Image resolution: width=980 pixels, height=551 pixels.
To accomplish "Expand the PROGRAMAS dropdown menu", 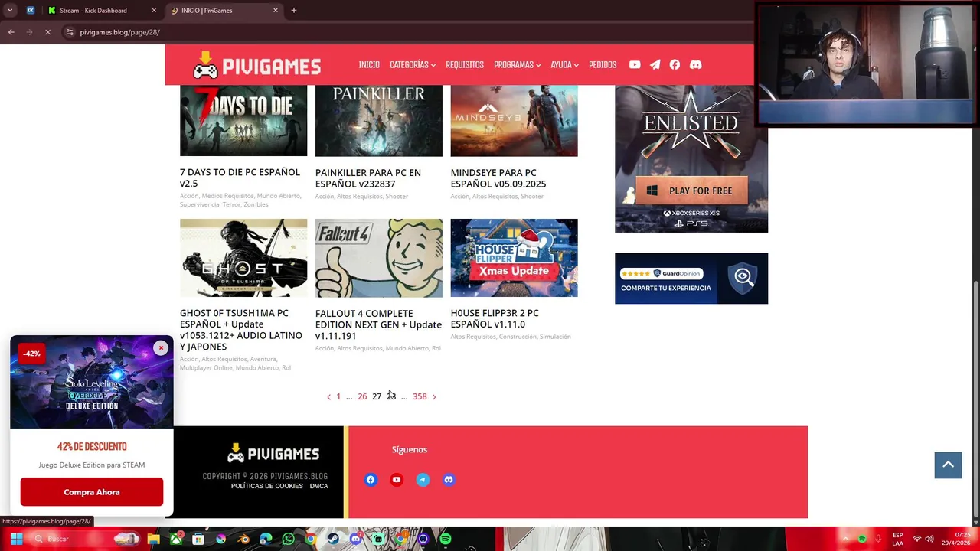I will pos(518,65).
